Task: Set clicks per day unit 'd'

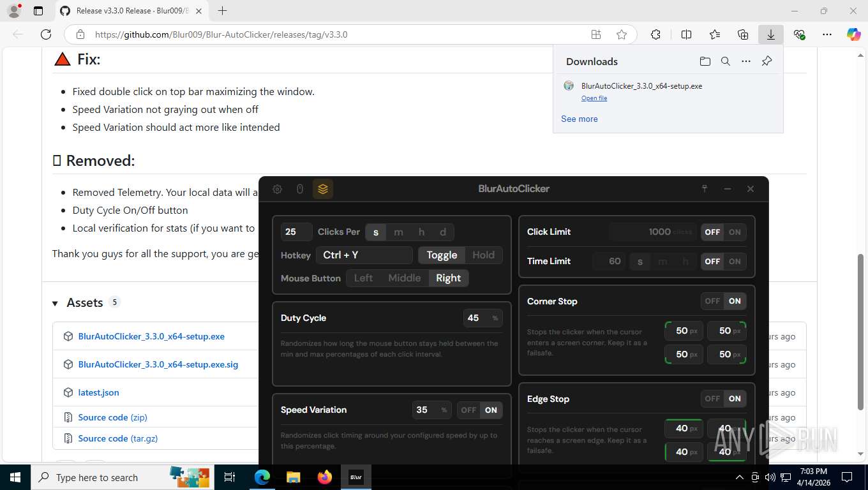Action: (x=443, y=232)
